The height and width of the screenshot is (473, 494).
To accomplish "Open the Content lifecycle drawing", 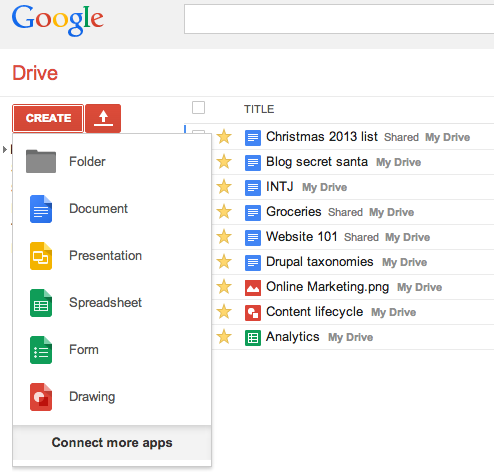I will pyautogui.click(x=314, y=312).
